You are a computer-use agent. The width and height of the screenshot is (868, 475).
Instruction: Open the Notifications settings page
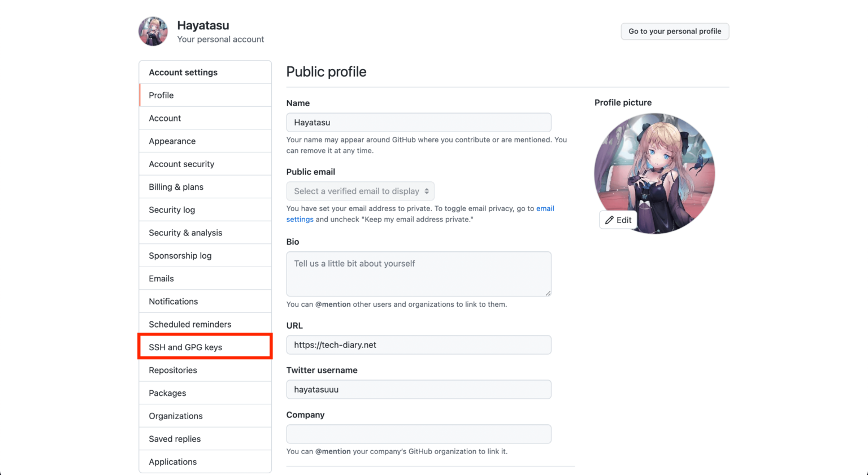click(x=173, y=301)
